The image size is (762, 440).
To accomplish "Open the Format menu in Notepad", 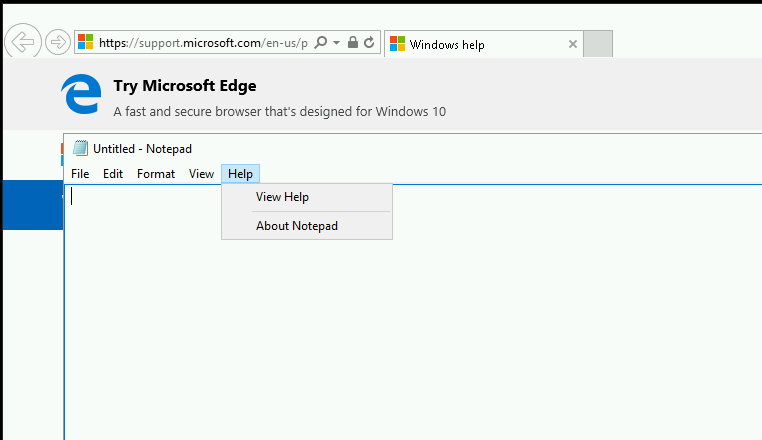I will (156, 174).
